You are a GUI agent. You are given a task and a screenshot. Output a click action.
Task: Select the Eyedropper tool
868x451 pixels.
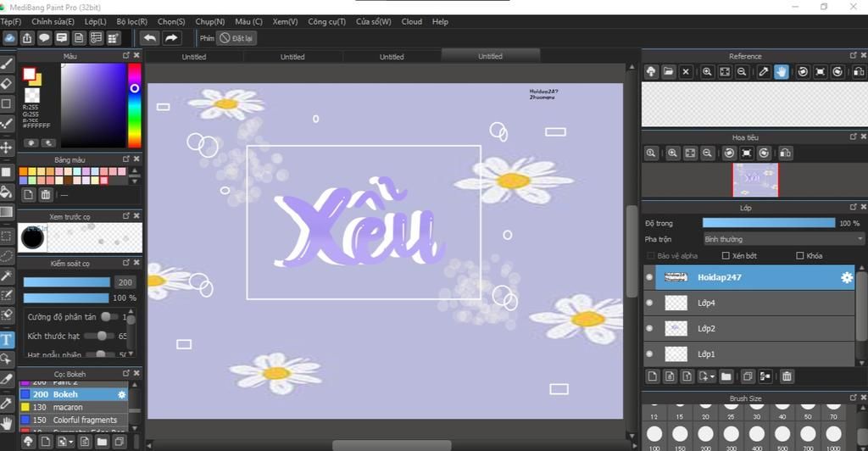[7, 403]
